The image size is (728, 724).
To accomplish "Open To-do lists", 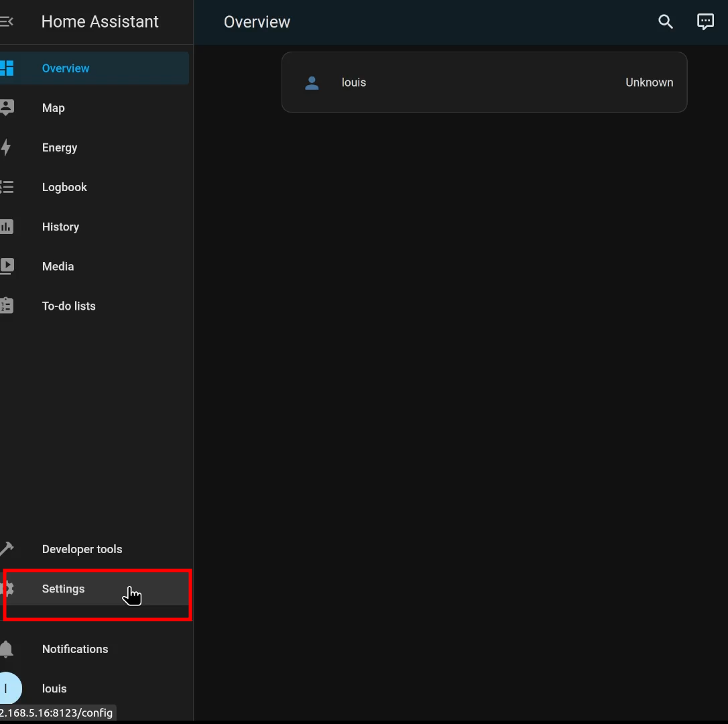I will tap(95, 306).
